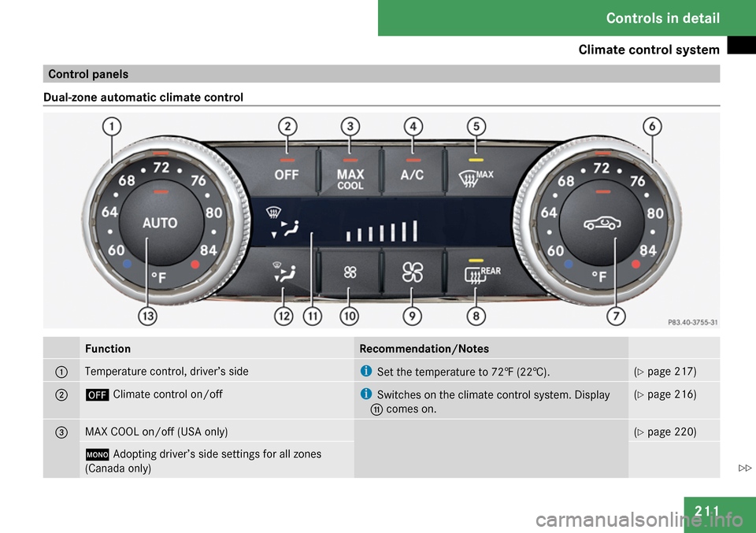Click the airflow seat symbol in display
The image size is (756, 533).
285,228
